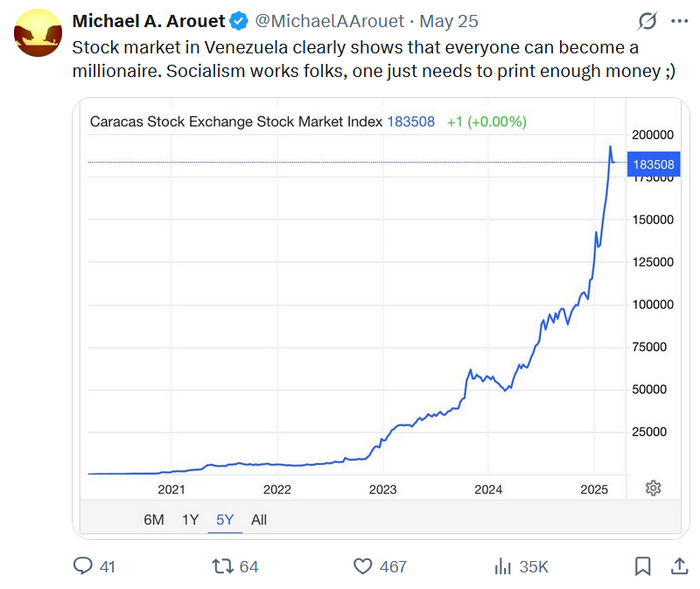Open the May 25 tweet timestamp
700x589 pixels.
coord(449,20)
